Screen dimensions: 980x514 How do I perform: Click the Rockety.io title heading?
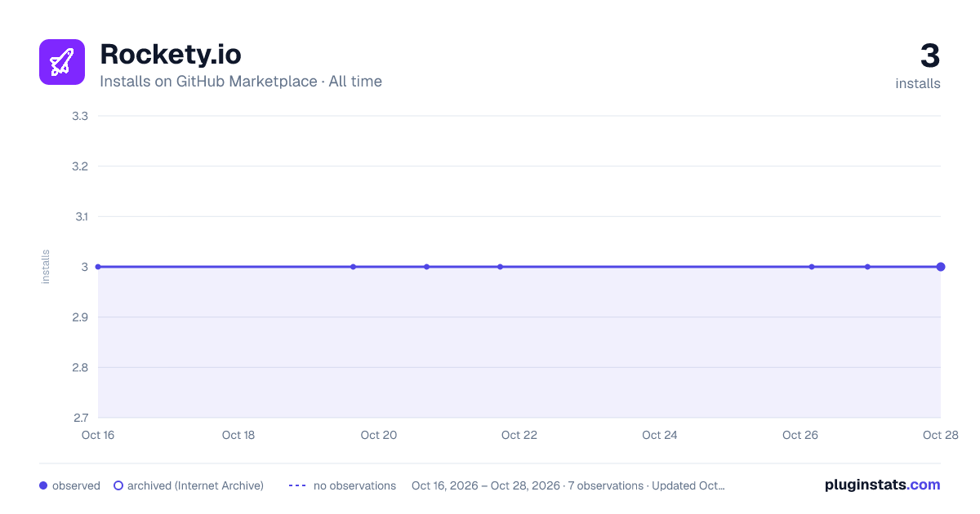pos(171,54)
